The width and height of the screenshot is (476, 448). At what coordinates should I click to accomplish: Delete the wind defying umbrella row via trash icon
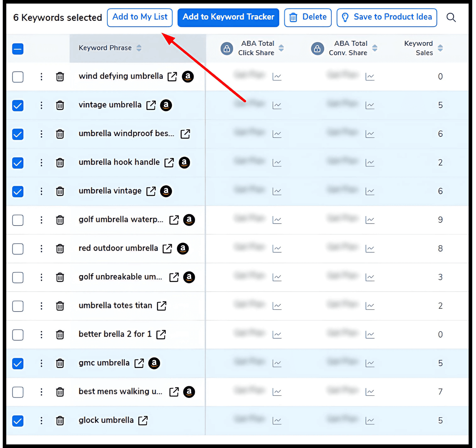click(60, 77)
